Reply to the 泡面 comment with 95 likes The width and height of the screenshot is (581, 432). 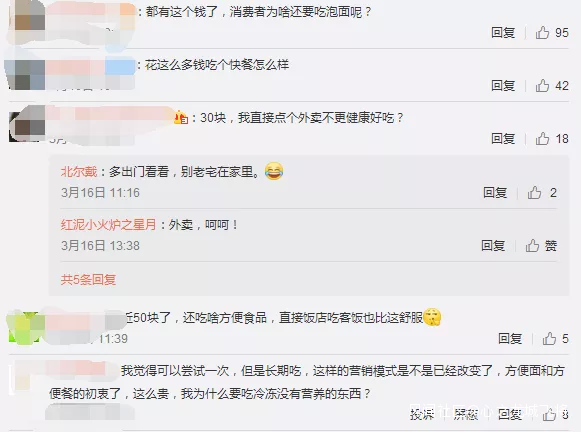click(503, 33)
